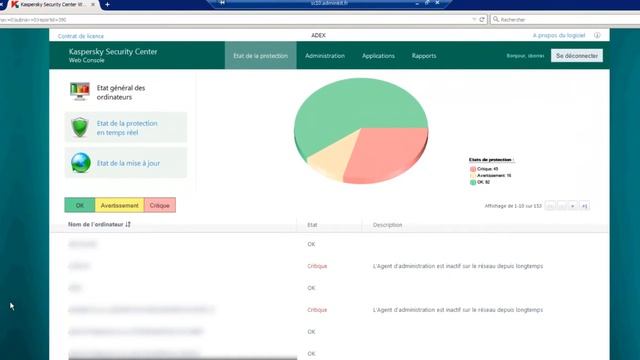Click the search magnifier icon
This screenshot has width=640, height=360.
click(496, 19)
